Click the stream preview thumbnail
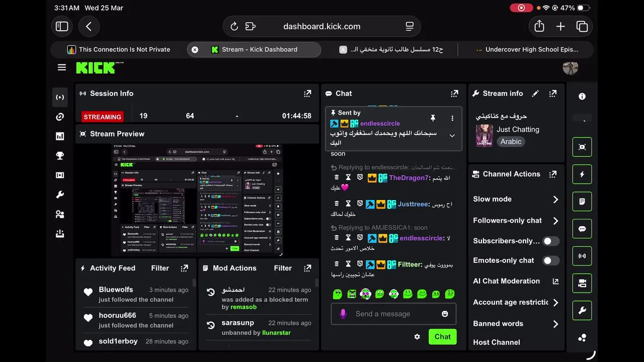Screen dimensions: 644x362 [197, 200]
